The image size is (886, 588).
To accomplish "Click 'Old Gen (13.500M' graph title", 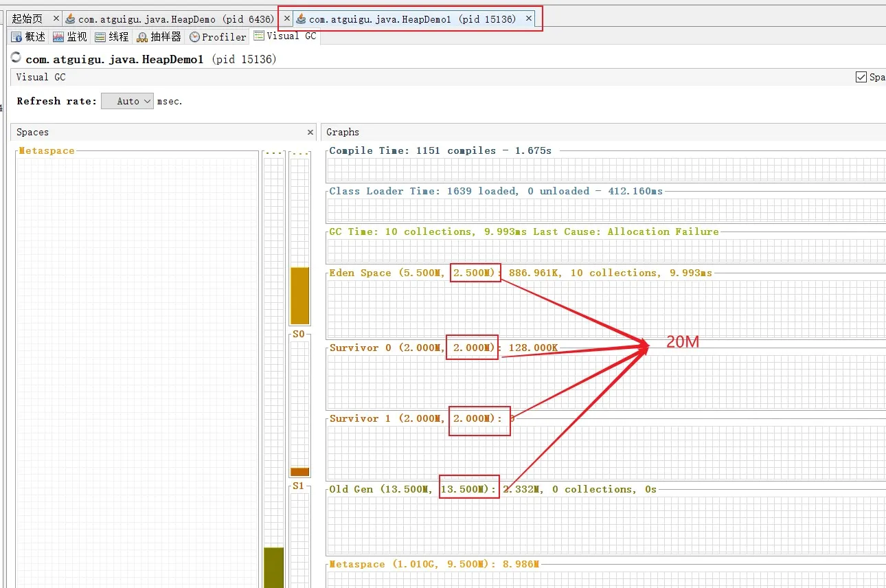I will tap(492, 489).
